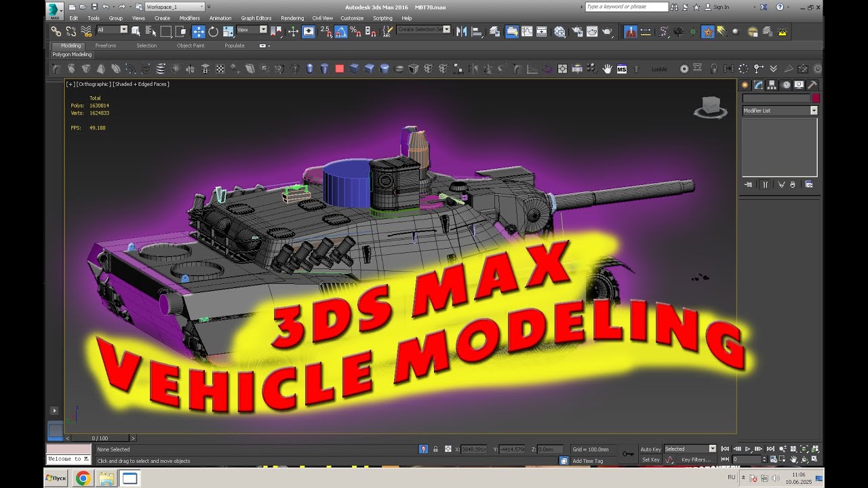Toggle Angle Snap on or off
The height and width of the screenshot is (488, 868).
click(340, 31)
